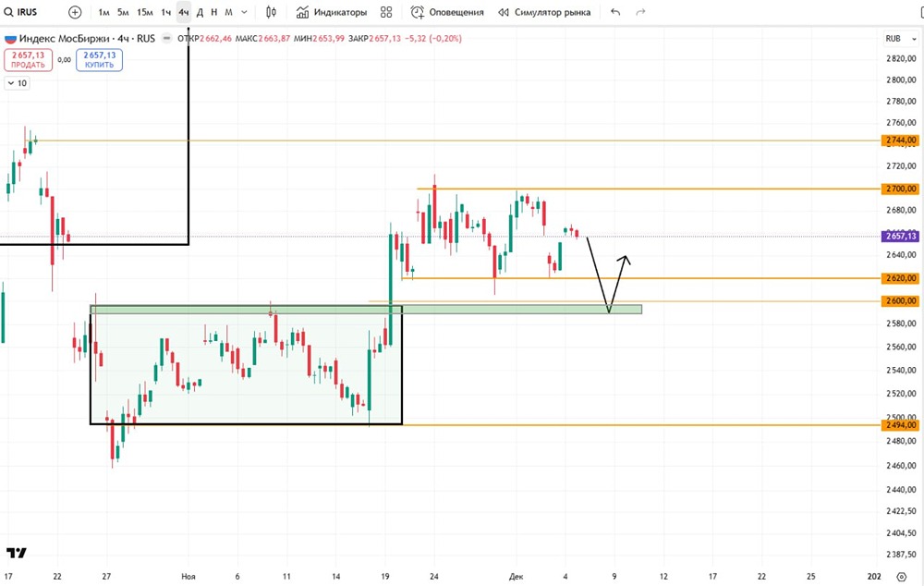Undo last chart action
This screenshot has width=924, height=586.
click(615, 12)
